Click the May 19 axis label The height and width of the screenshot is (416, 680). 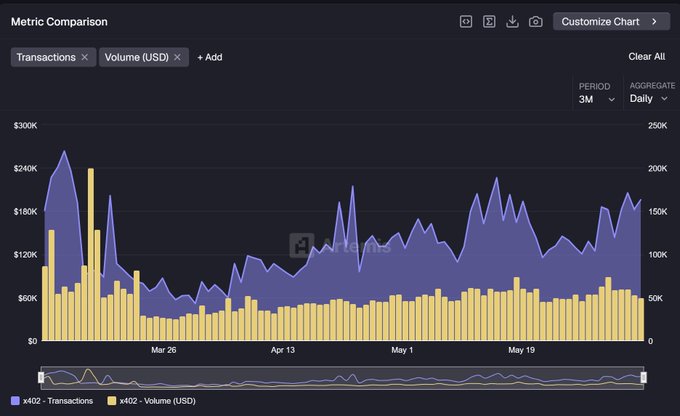[x=521, y=350]
